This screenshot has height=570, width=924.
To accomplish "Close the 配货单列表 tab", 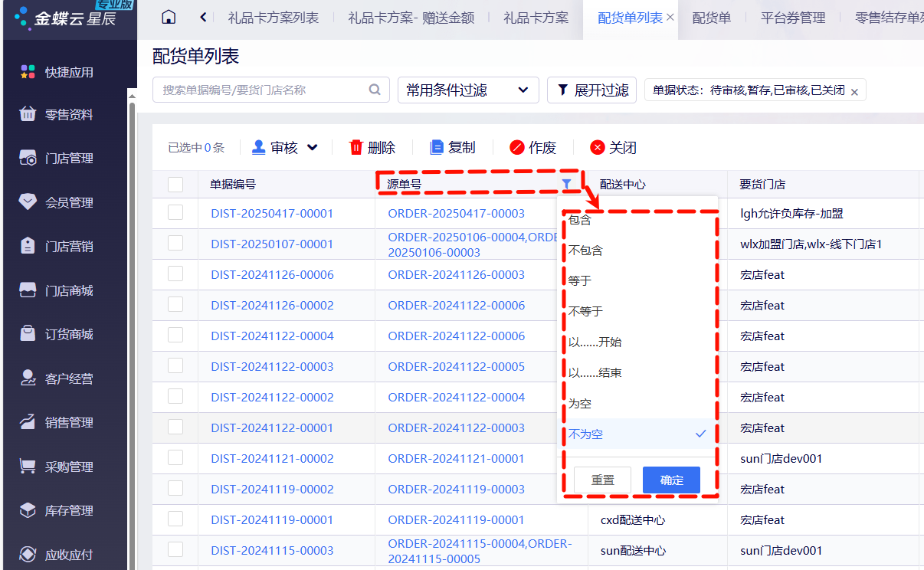I will (x=670, y=18).
